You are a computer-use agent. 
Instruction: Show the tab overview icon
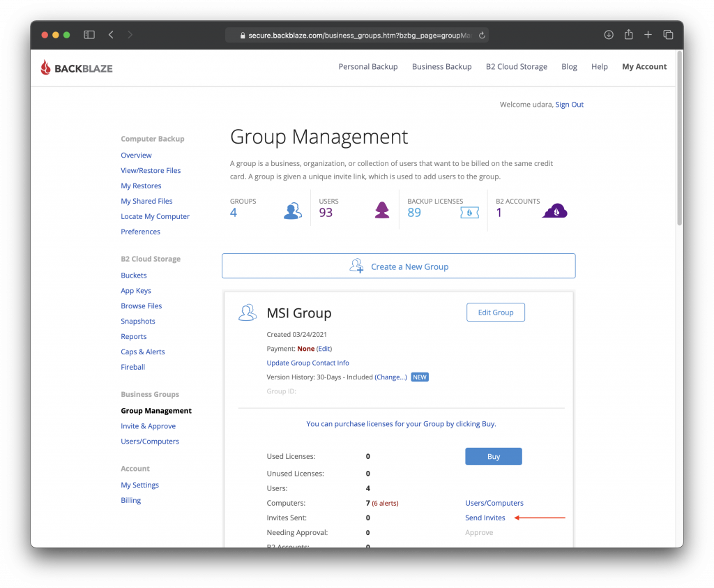[668, 35]
